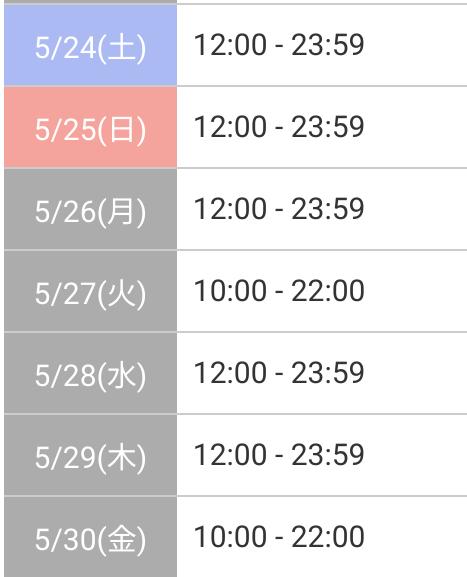Select the 5/28(水) date cell

(x=91, y=374)
